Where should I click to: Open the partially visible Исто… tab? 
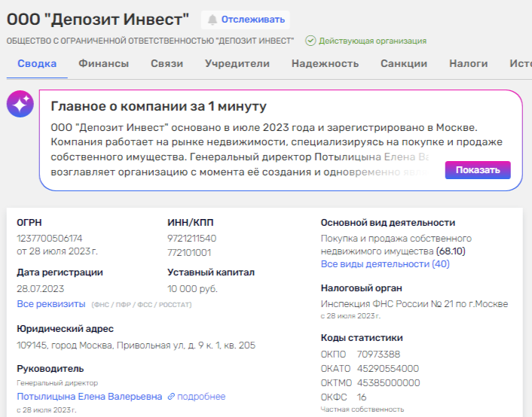(x=521, y=64)
